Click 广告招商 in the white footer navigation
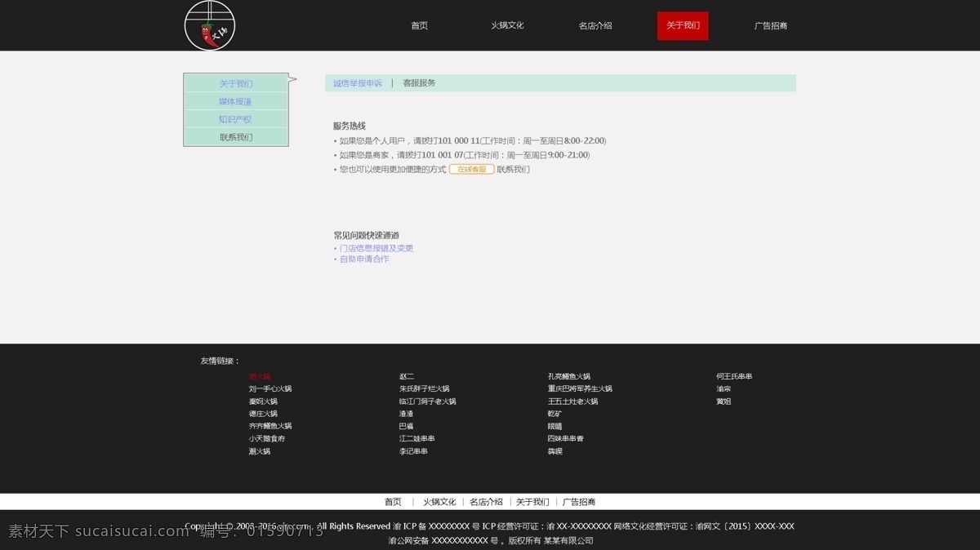This screenshot has width=980, height=550. click(x=579, y=502)
